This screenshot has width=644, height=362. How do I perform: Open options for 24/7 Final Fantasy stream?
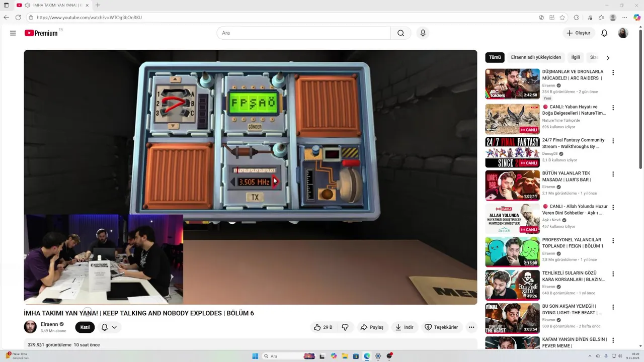(x=613, y=141)
